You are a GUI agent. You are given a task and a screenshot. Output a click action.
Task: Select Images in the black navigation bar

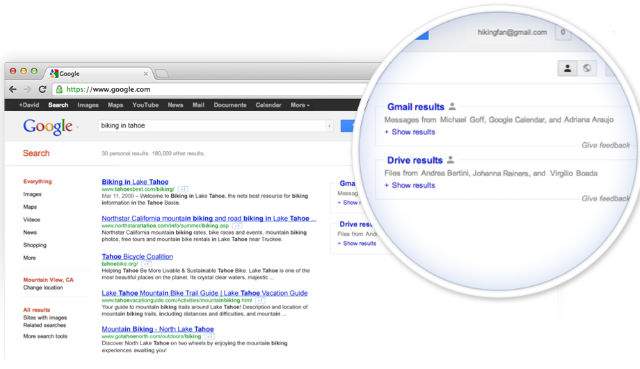88,105
